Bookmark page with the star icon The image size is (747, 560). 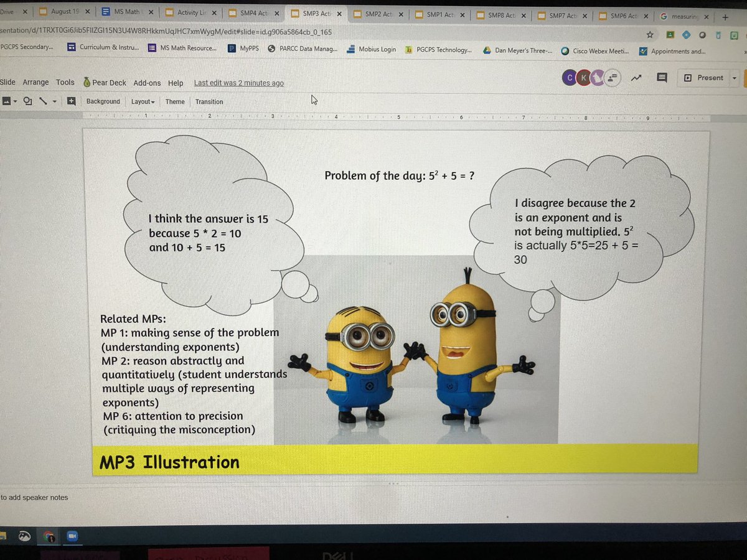coord(650,35)
